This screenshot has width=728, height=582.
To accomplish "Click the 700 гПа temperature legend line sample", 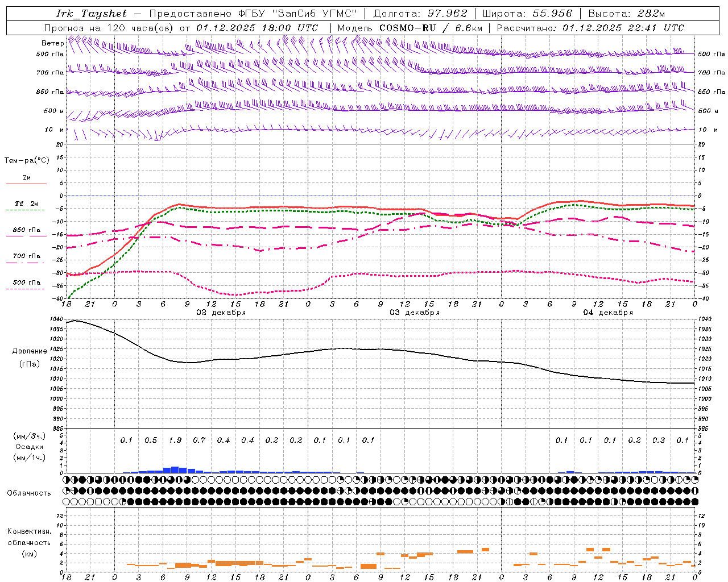I will pyautogui.click(x=26, y=263).
